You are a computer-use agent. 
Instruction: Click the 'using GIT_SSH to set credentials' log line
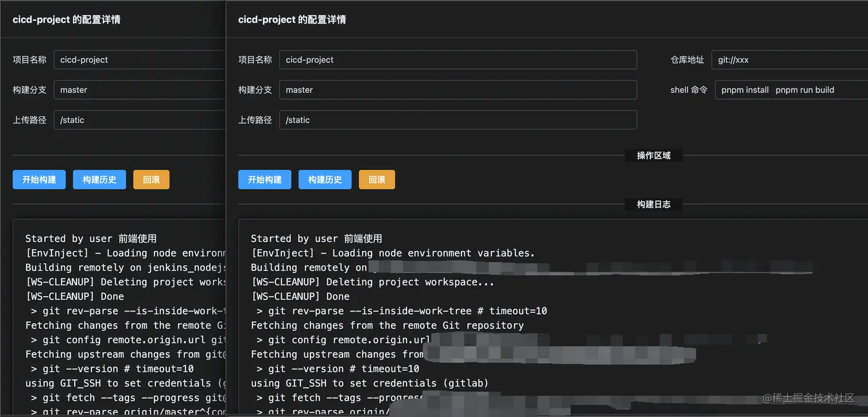point(369,383)
